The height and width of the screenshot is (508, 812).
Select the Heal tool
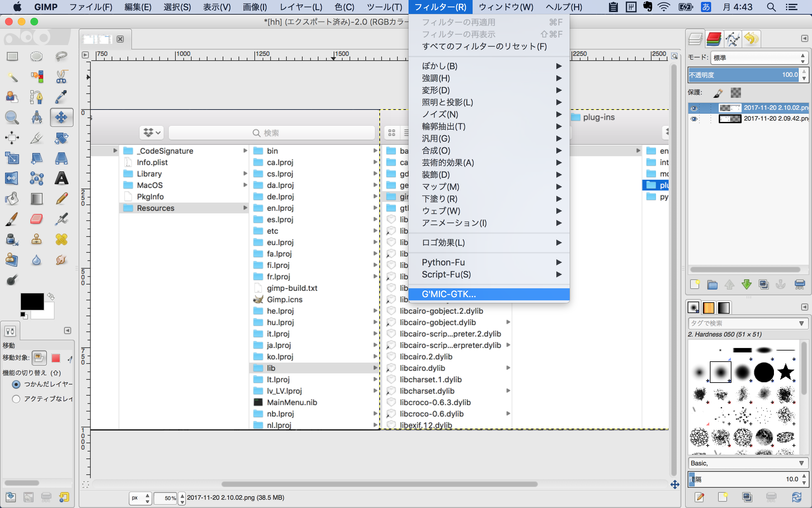pyautogui.click(x=62, y=239)
